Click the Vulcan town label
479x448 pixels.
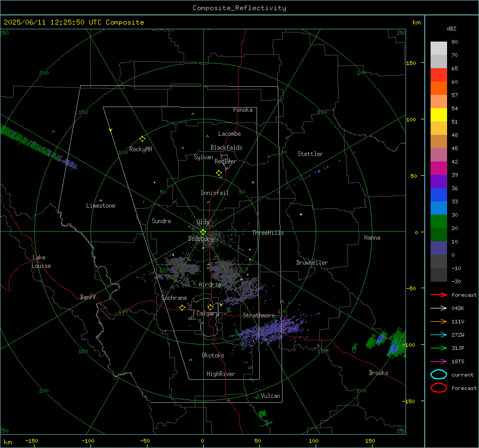(x=270, y=396)
